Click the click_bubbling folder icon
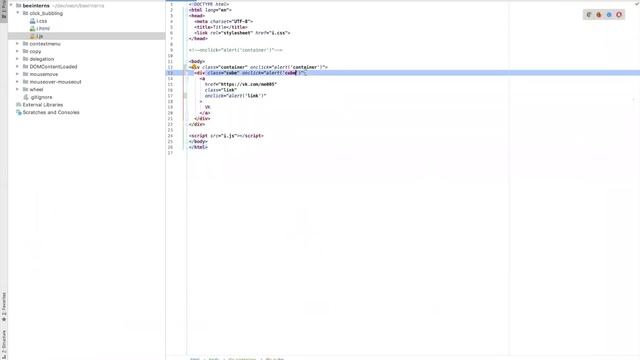 click(25, 13)
